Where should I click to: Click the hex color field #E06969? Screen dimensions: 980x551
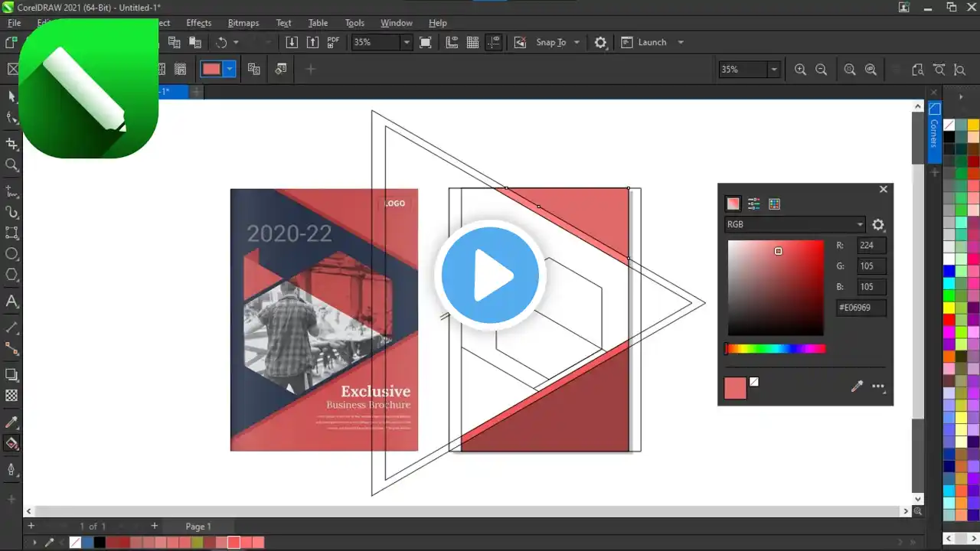(861, 308)
